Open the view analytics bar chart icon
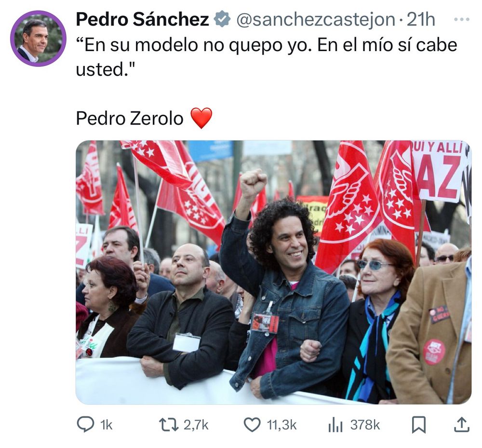Image resolution: width=482 pixels, height=448 pixels. click(335, 425)
